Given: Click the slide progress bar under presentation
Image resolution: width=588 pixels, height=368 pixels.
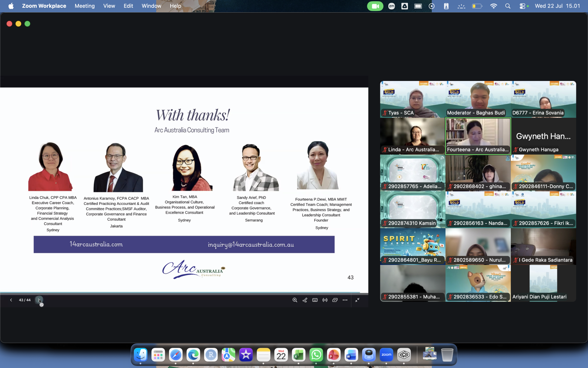Looking at the screenshot, I should click(x=184, y=293).
